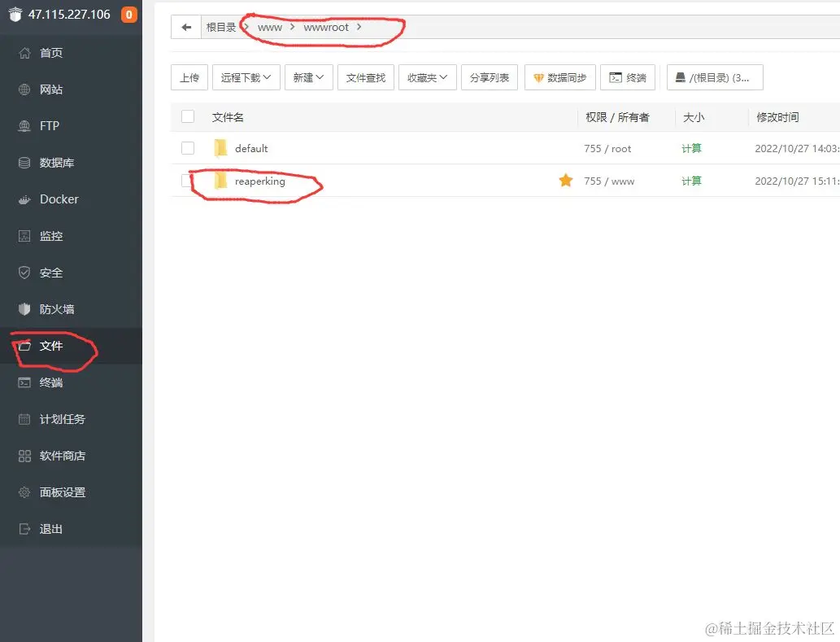The height and width of the screenshot is (642, 840).
Task: Expand the 新建 (New) dropdown menu
Action: pos(308,77)
